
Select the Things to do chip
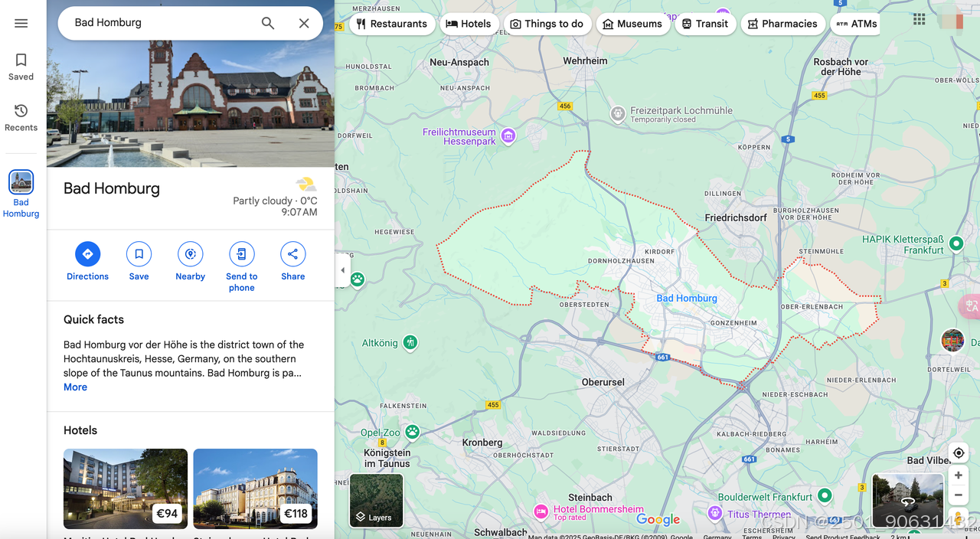click(x=547, y=24)
